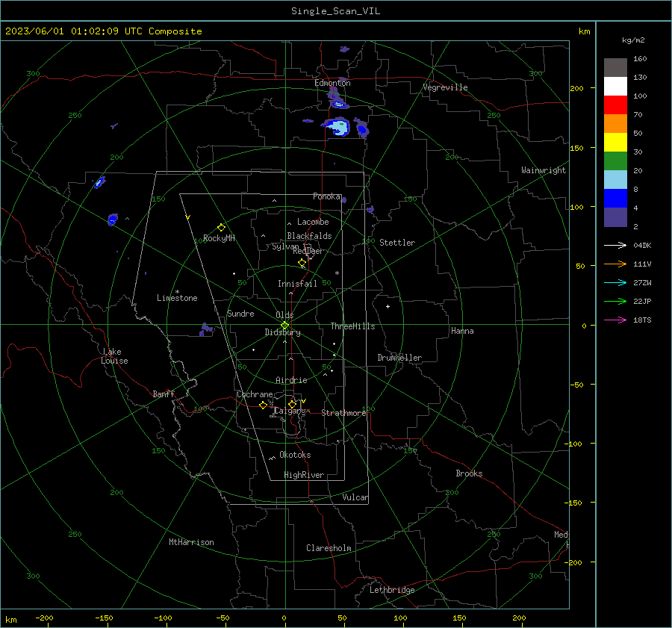Click the Lake Louise label
This screenshot has width=672, height=628.
[114, 356]
